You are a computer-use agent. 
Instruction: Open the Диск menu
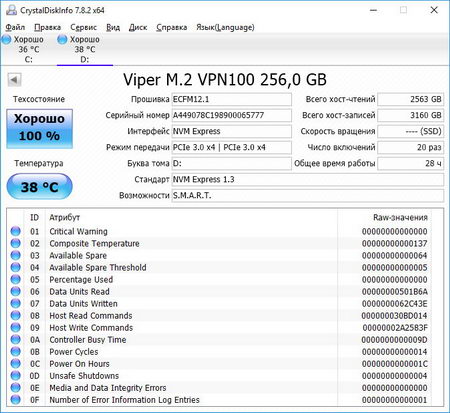click(x=138, y=27)
